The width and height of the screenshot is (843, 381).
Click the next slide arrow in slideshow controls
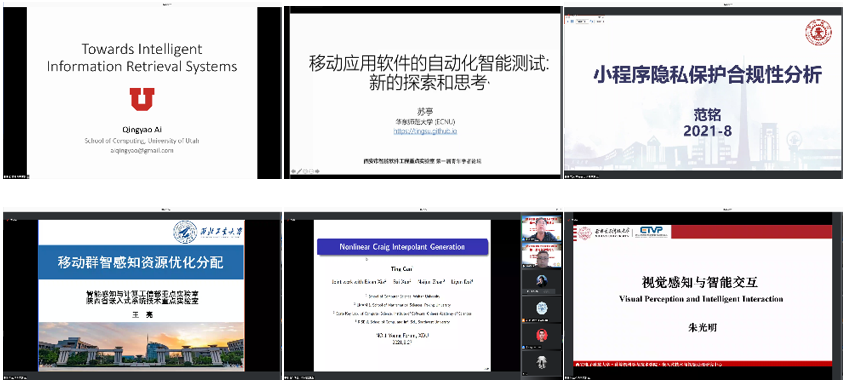coord(317,171)
